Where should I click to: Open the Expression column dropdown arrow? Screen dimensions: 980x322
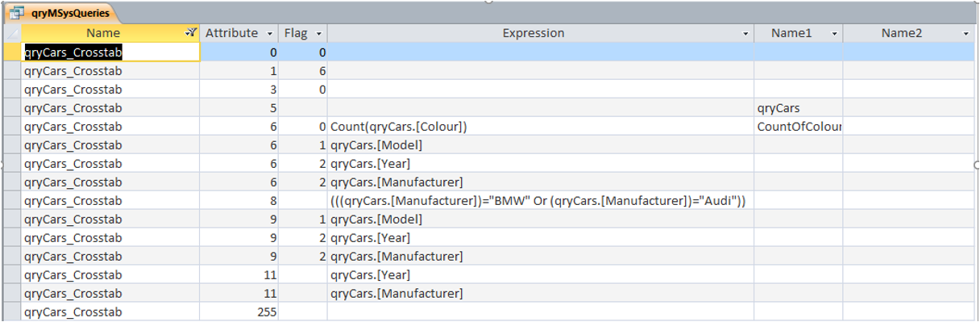pos(745,34)
